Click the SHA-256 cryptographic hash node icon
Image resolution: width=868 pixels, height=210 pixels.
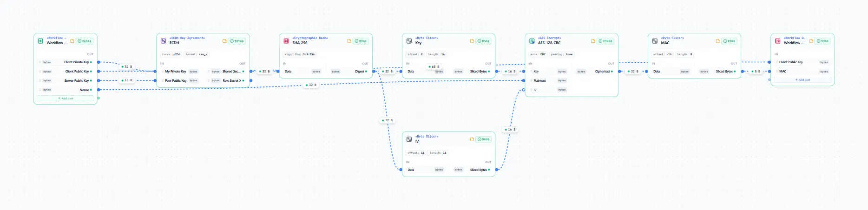pyautogui.click(x=286, y=41)
